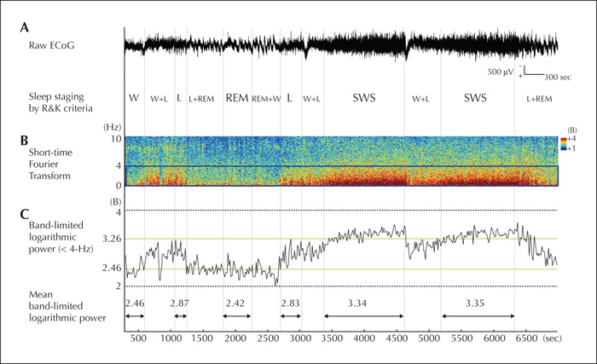Viewport: 597px width, 364px height.
Task: Click the mean value '2.46' above the first arrow
Action: point(135,303)
